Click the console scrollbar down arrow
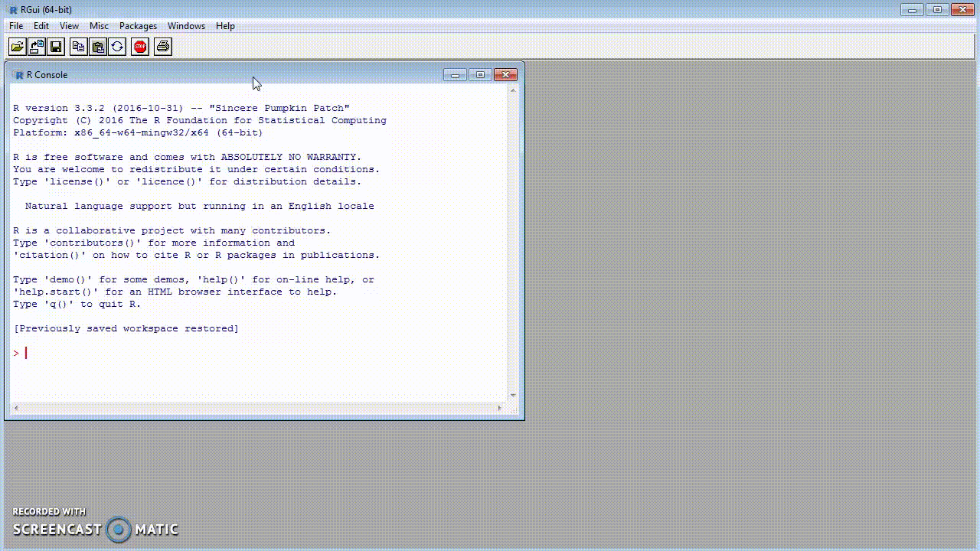Screen dimensions: 980x551 (x=513, y=394)
